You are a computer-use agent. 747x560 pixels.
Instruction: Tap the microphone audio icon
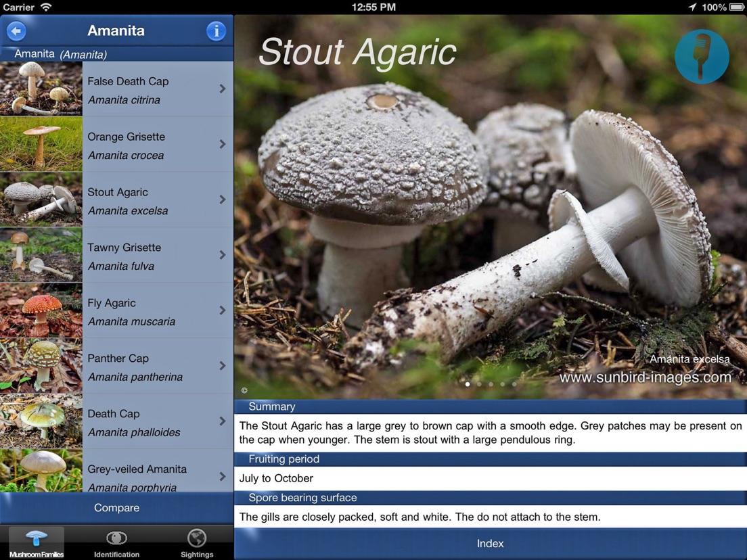pos(702,57)
